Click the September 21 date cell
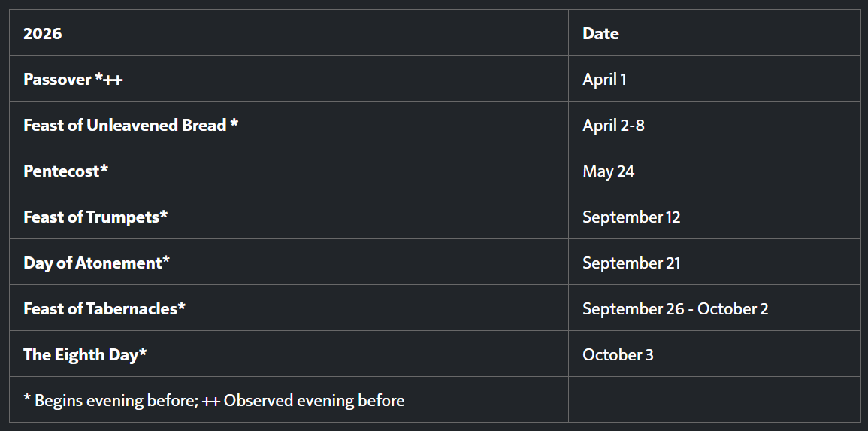 pyautogui.click(x=631, y=263)
